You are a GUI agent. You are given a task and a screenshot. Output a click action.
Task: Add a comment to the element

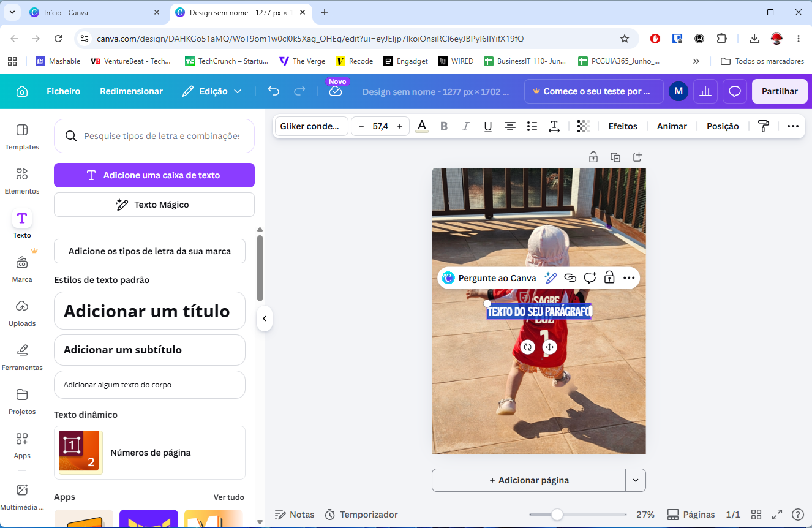(x=590, y=278)
